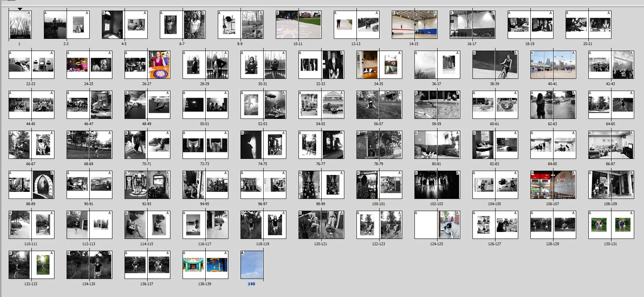
Task: Select the 22-23 page spread
Action: click(31, 65)
